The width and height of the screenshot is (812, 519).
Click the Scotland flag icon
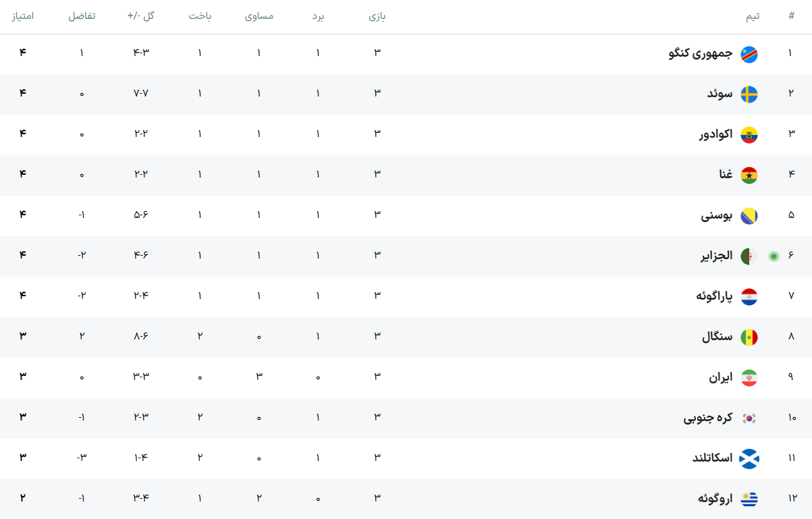tap(749, 459)
